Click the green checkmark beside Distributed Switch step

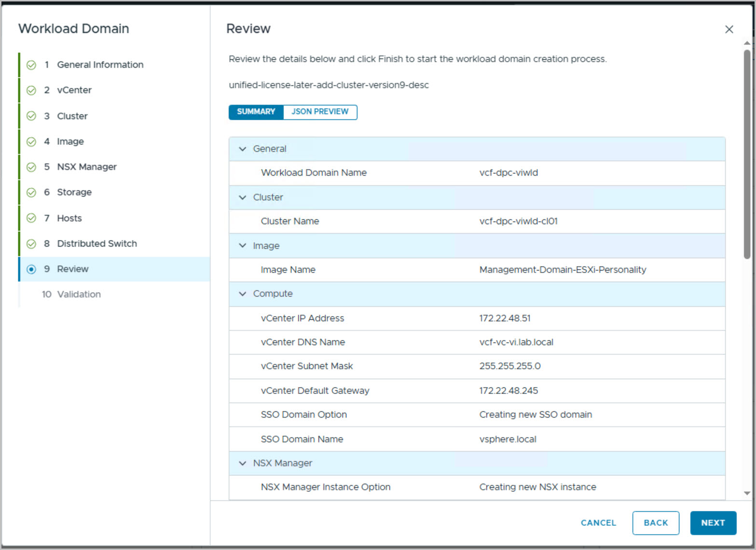point(31,244)
